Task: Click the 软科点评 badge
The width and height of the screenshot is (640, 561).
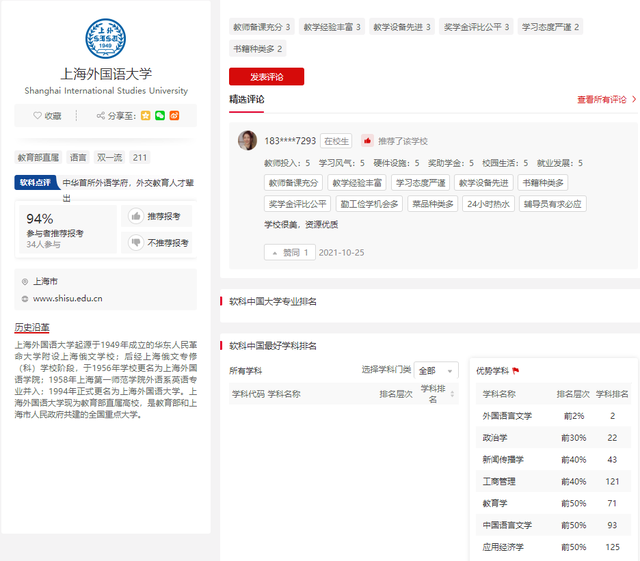Action: pyautogui.click(x=36, y=183)
